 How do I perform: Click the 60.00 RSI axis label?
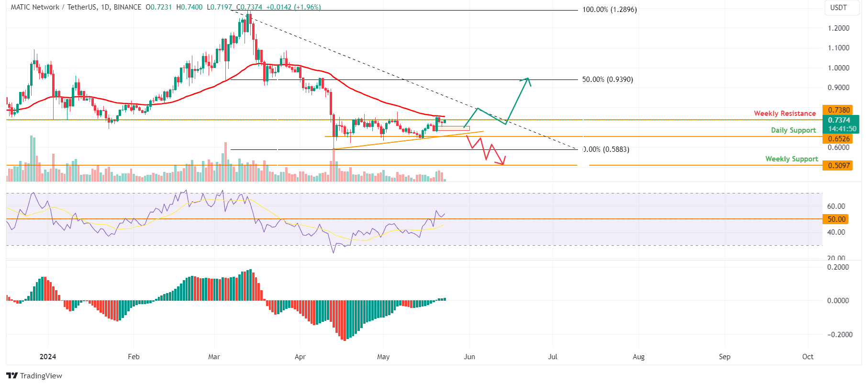836,206
